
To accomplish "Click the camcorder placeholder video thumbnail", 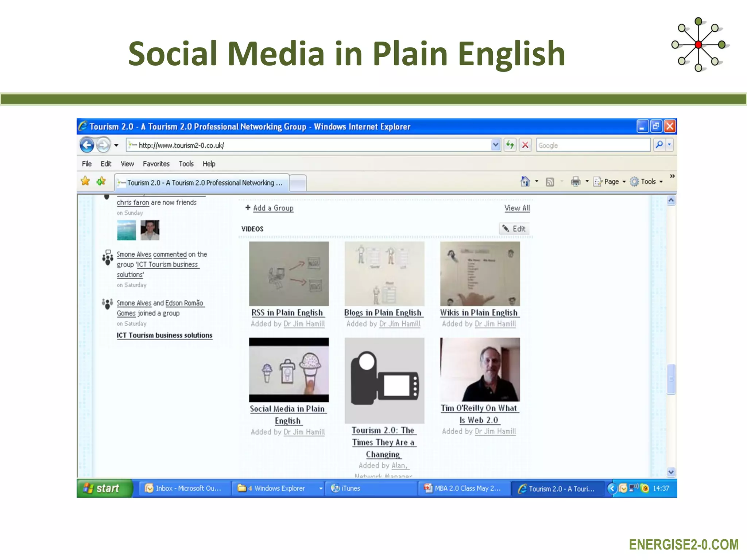I will point(384,380).
